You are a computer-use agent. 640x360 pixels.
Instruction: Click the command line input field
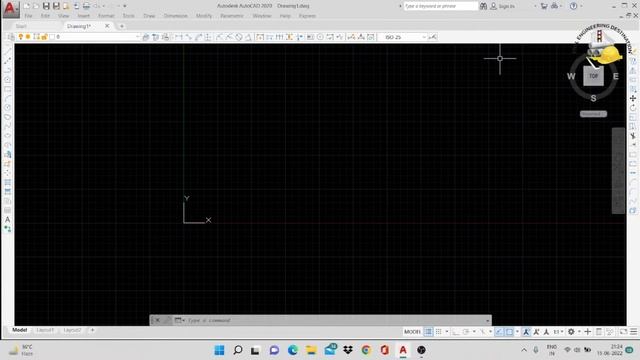point(337,320)
